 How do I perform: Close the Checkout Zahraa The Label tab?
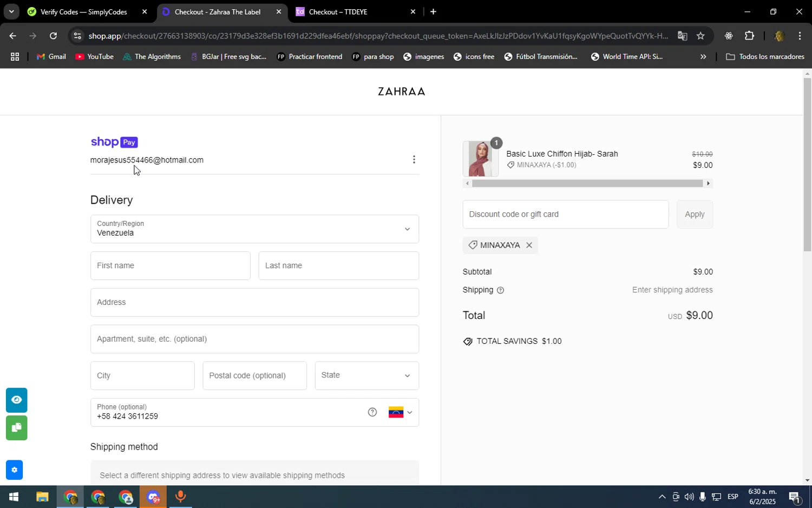279,12
